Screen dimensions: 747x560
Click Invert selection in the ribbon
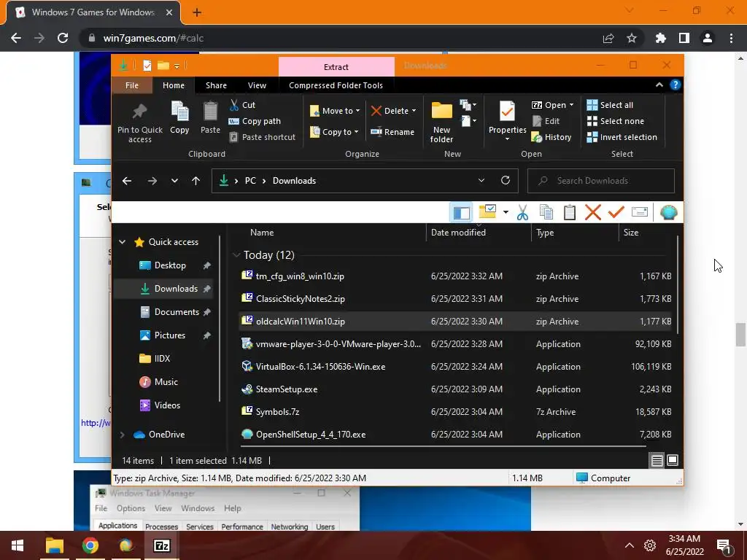point(622,137)
